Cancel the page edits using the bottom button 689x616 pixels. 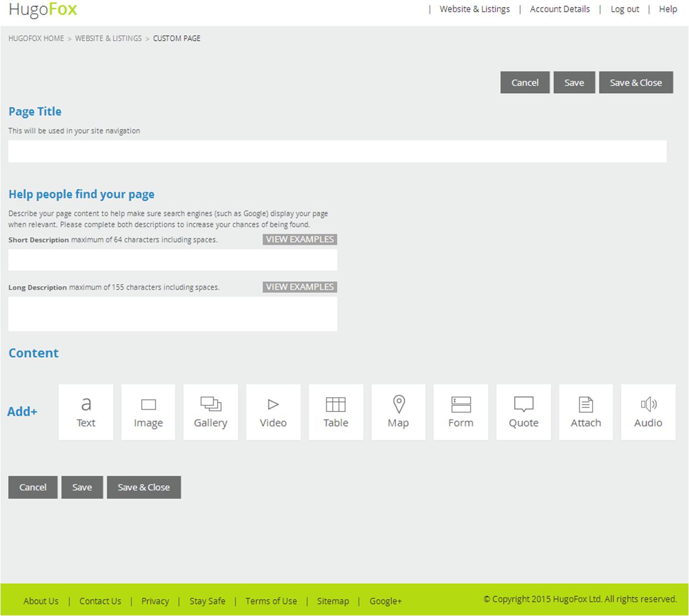[x=33, y=487]
